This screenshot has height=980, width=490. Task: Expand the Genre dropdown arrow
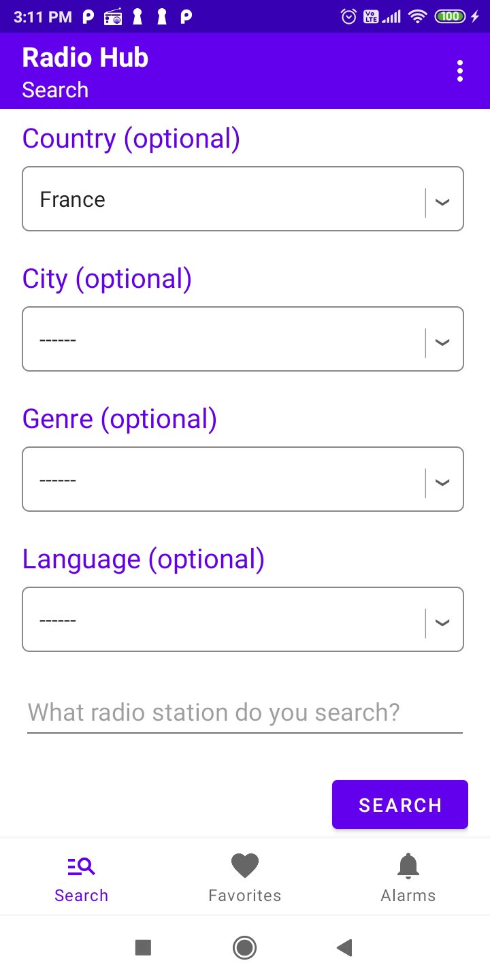442,483
